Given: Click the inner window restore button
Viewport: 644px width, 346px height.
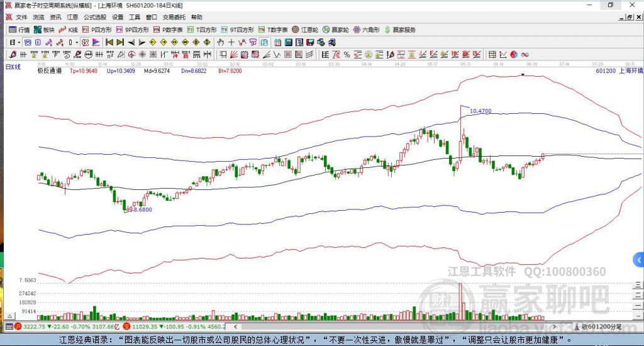Looking at the screenshot, I should [x=630, y=17].
